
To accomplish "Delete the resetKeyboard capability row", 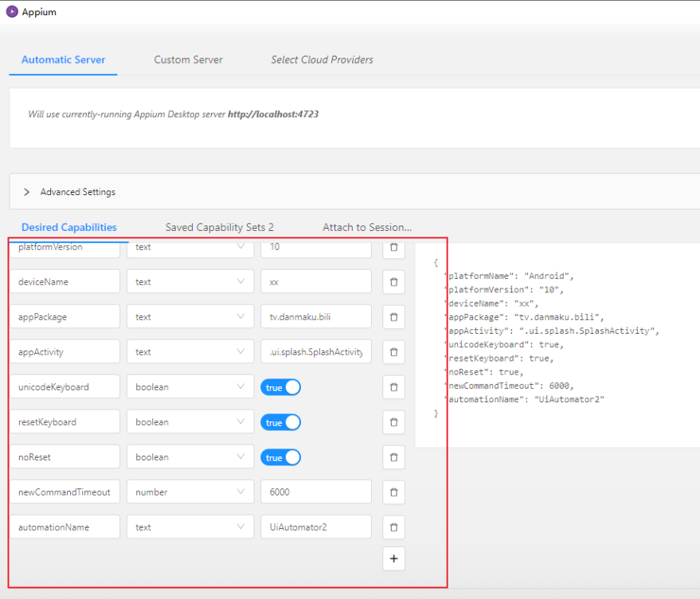I will (x=393, y=422).
